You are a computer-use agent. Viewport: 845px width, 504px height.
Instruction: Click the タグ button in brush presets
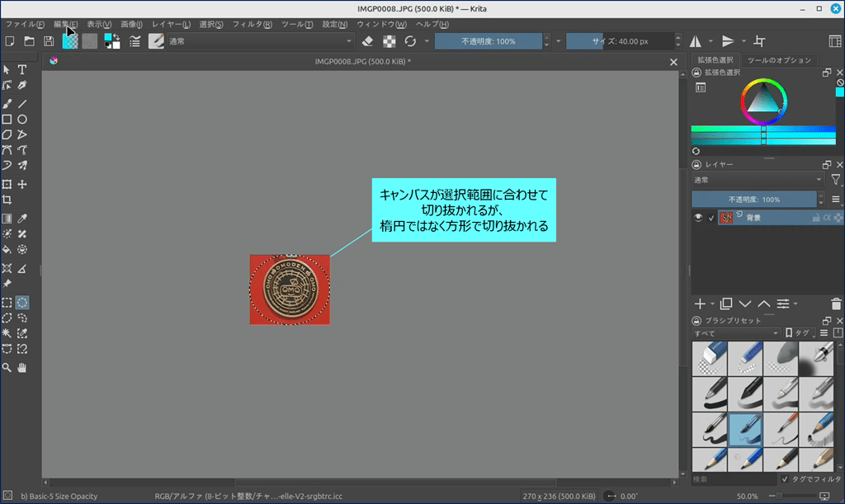[799, 333]
